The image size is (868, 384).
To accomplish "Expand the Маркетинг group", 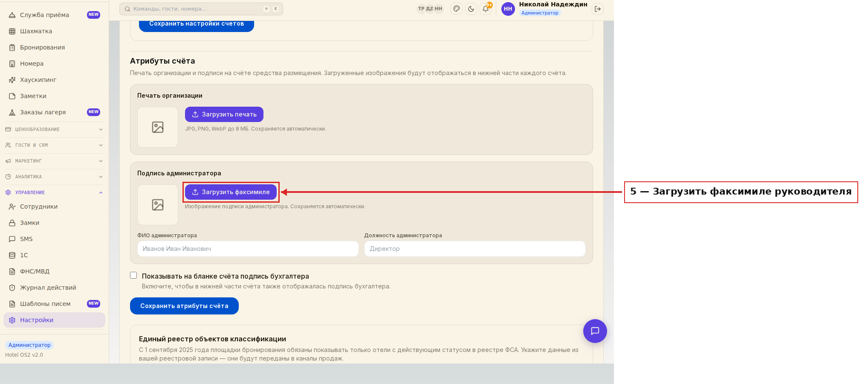I will (x=54, y=161).
